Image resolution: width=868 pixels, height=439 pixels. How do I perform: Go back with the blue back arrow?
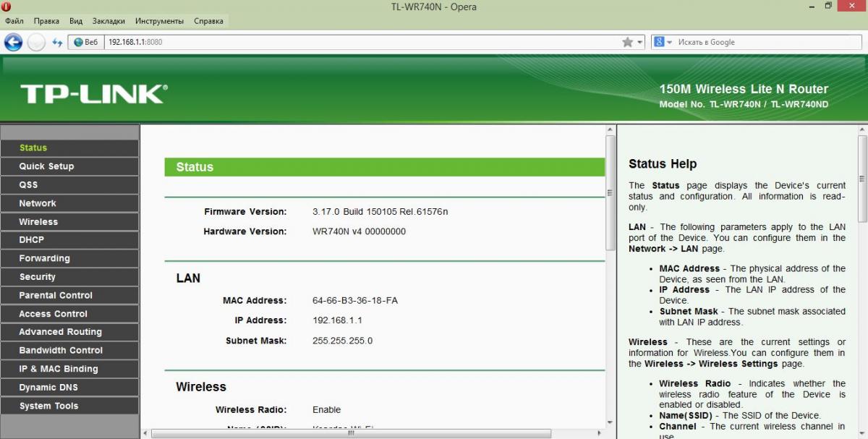click(x=13, y=42)
